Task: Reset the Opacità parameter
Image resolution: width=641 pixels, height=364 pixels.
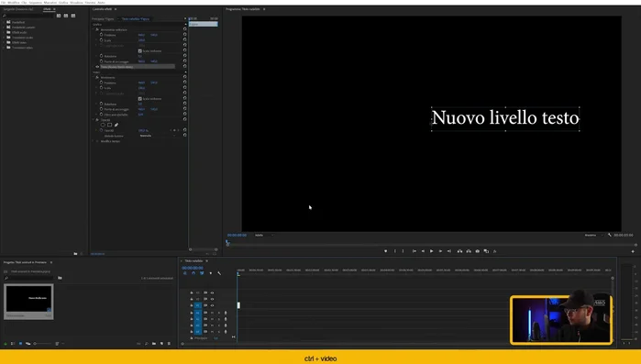Action: click(x=184, y=130)
